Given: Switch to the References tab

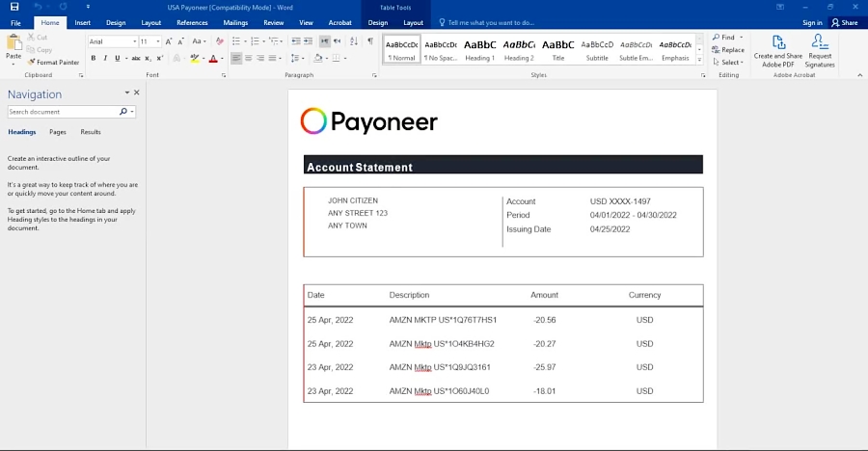Looking at the screenshot, I should pos(192,23).
